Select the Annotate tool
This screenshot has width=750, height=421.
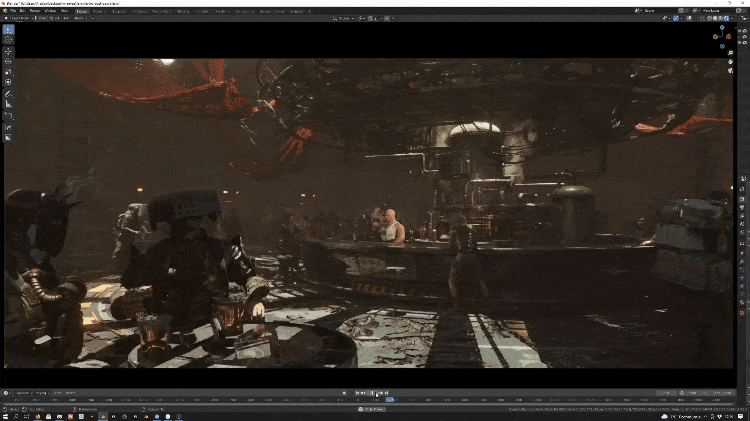[x=8, y=94]
